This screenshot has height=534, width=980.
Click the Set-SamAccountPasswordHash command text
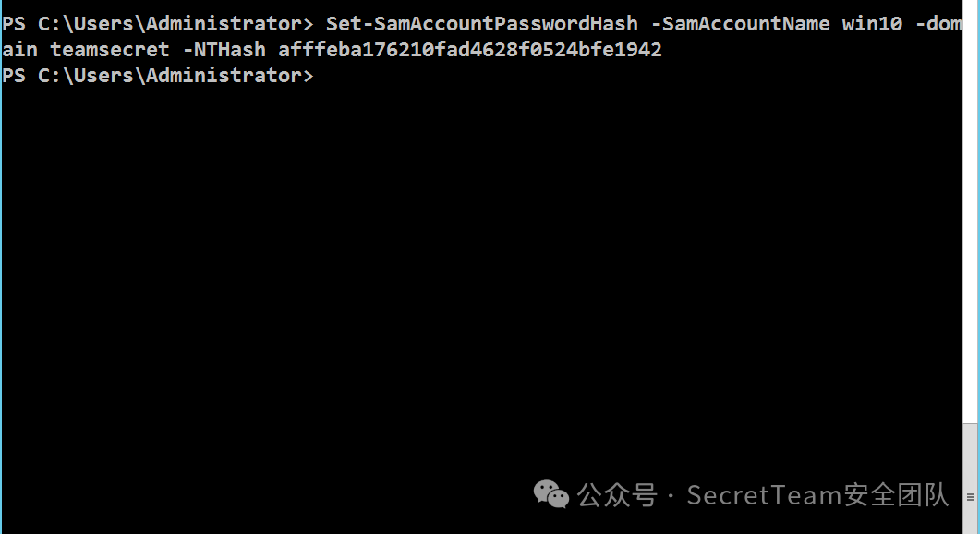point(482,24)
